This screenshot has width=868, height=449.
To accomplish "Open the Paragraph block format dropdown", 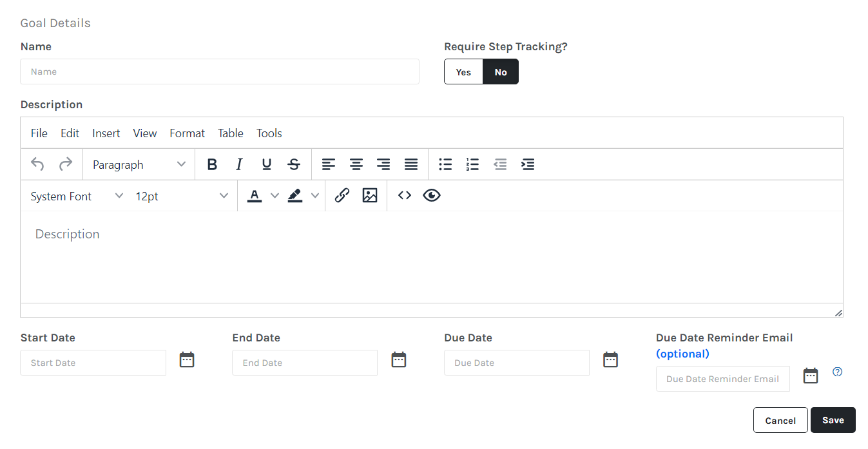I will [139, 165].
